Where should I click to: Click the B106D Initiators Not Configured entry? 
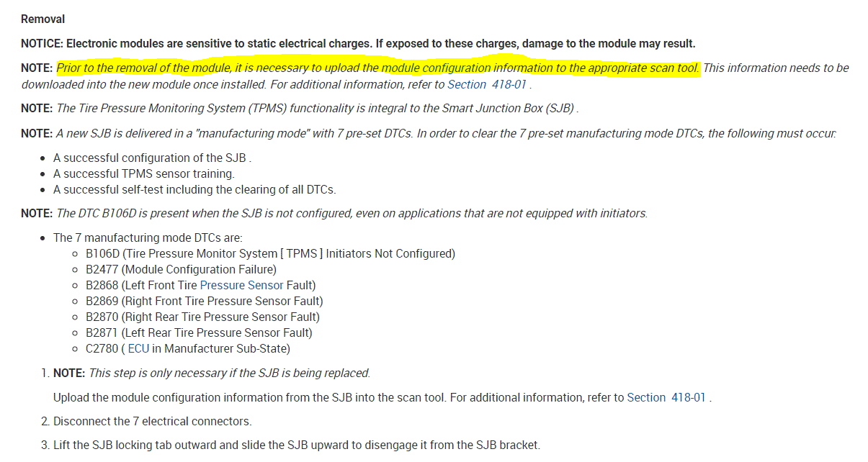point(270,253)
